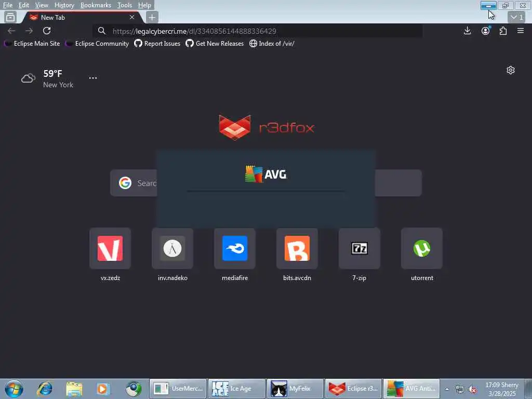Click the search magnifier in address bar
Image resolution: width=532 pixels, height=399 pixels.
coord(101,31)
